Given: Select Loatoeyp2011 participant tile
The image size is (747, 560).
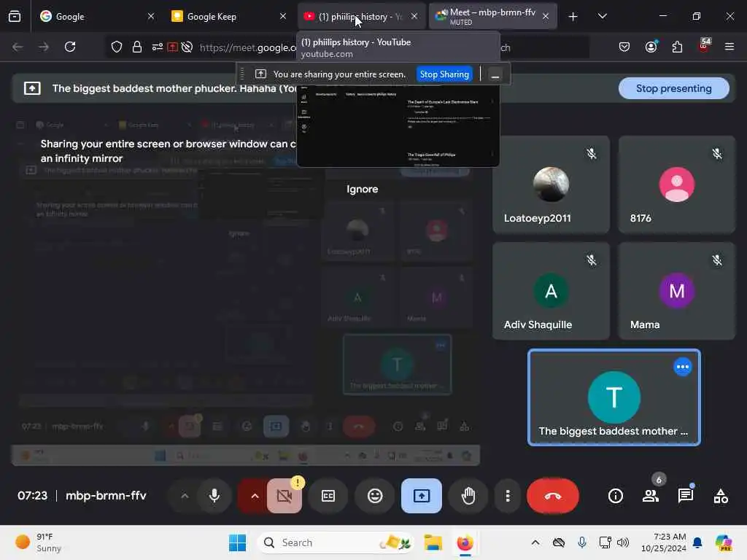Looking at the screenshot, I should point(551,184).
